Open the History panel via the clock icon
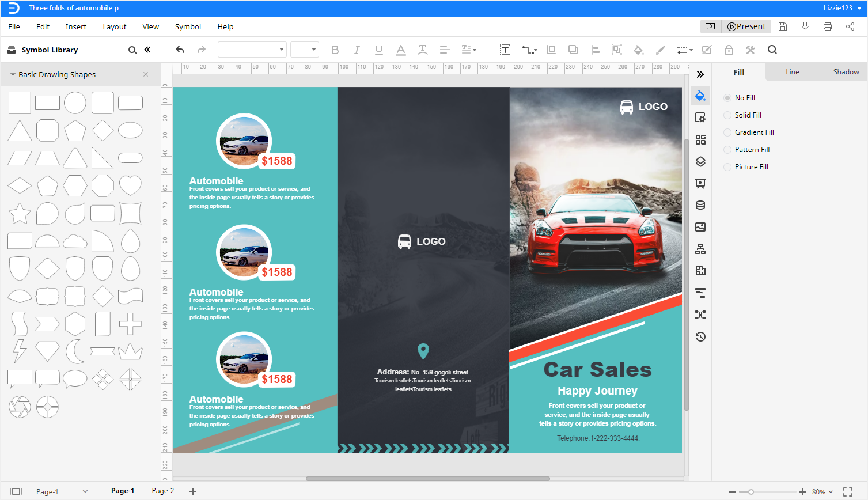The image size is (868, 500). click(x=700, y=336)
